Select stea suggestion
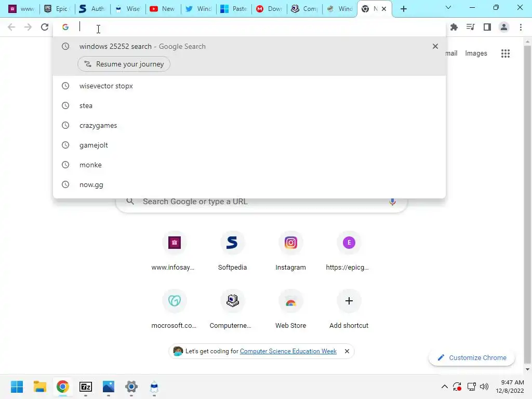 point(249,105)
